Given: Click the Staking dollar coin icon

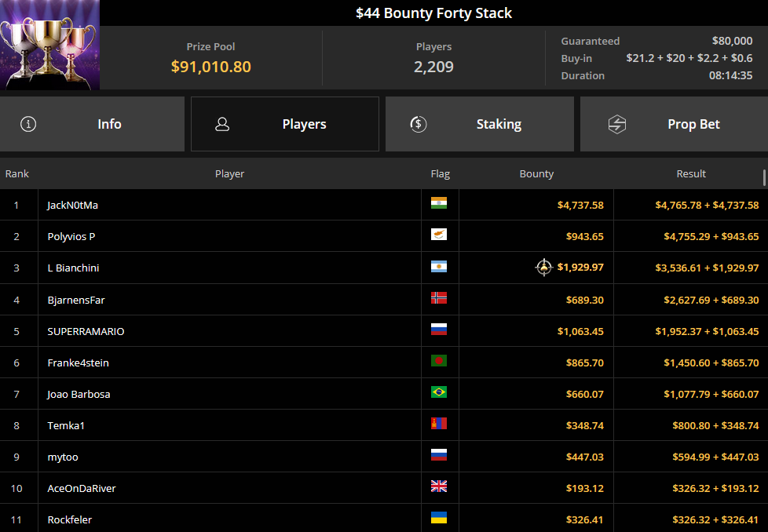Looking at the screenshot, I should point(419,124).
